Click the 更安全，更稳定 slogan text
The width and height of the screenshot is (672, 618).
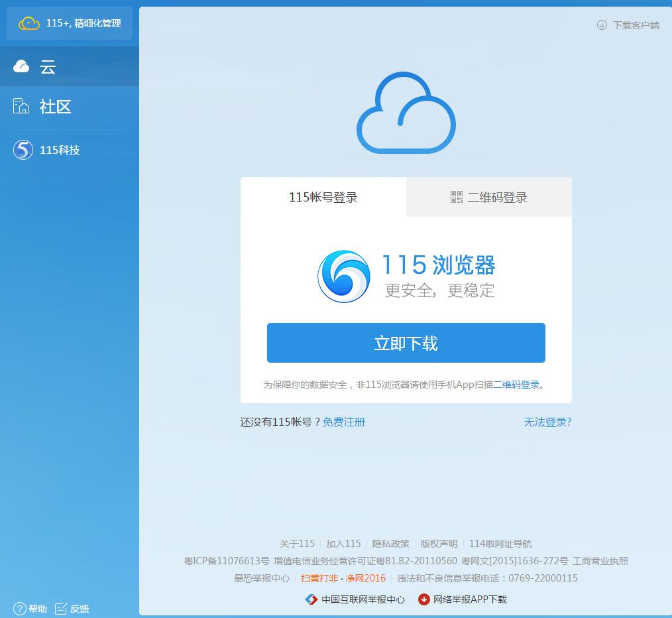tap(439, 290)
